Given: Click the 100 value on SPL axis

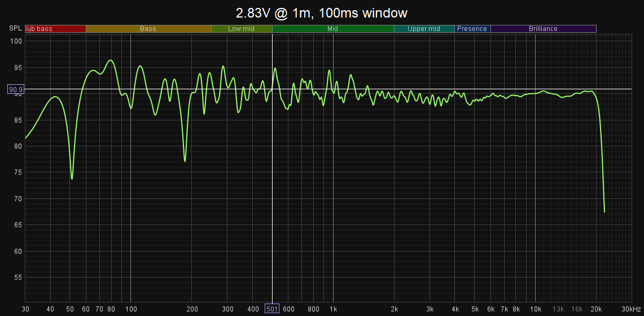Looking at the screenshot, I should [16, 41].
